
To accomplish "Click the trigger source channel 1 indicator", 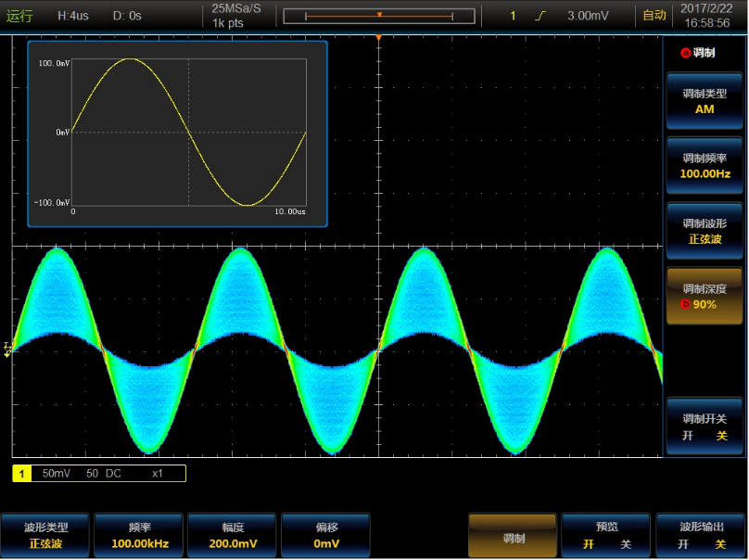I will [x=513, y=16].
